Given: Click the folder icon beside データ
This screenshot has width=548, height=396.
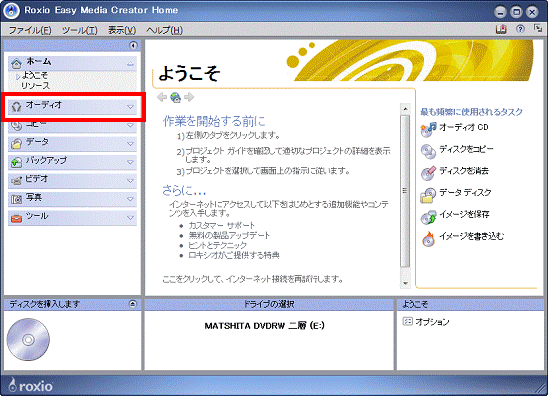Looking at the screenshot, I should (16, 144).
